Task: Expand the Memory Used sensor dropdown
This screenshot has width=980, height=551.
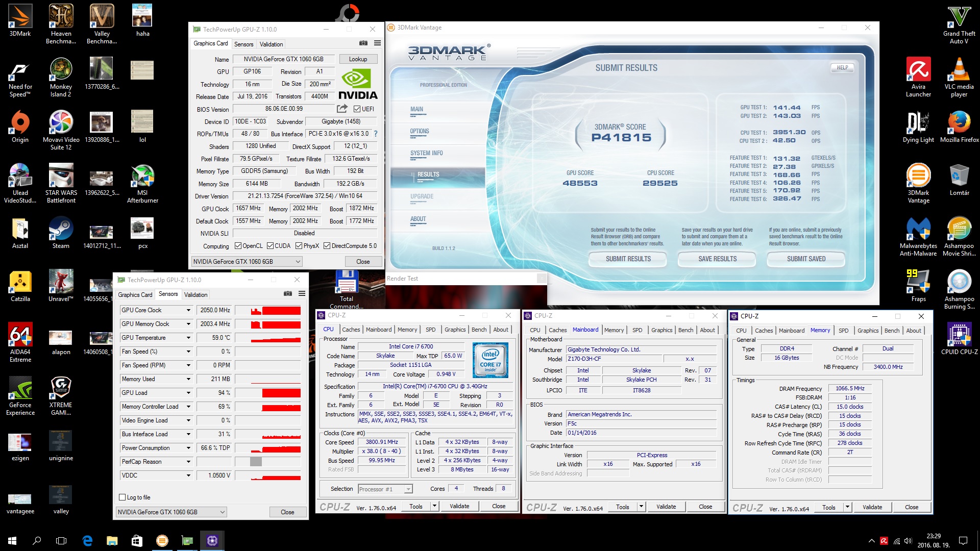Action: (x=188, y=379)
